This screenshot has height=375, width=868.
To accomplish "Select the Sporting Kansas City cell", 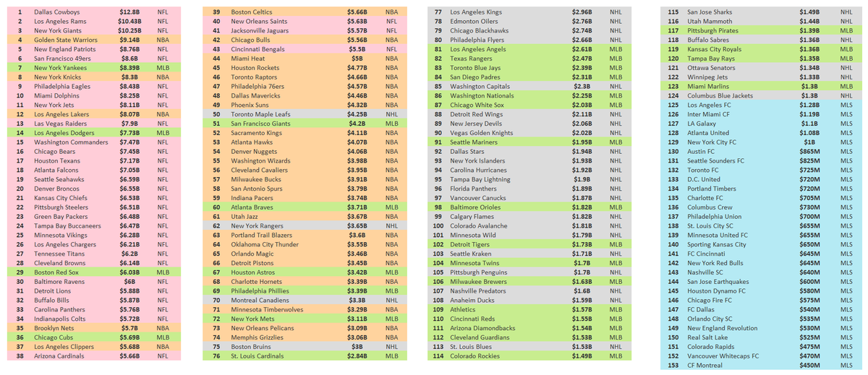I will tap(717, 244).
